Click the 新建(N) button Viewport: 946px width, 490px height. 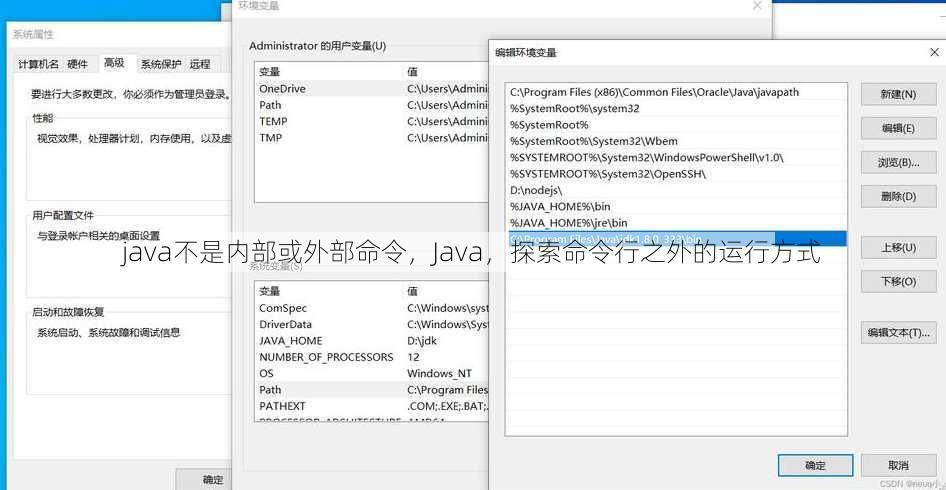(x=898, y=95)
